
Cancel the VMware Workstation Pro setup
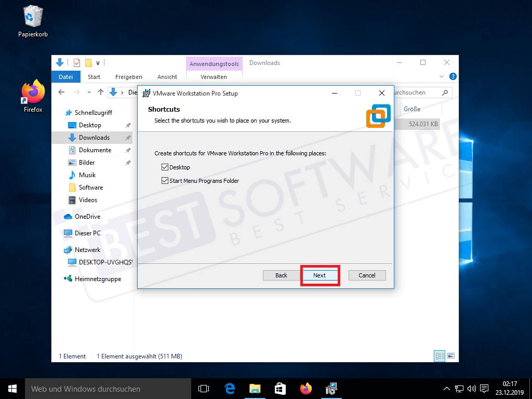367,275
